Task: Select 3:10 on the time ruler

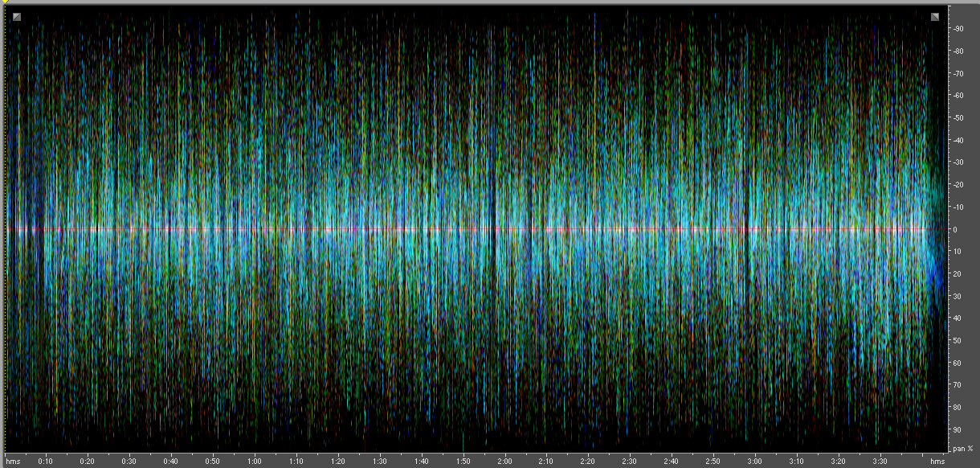Action: 796,462
